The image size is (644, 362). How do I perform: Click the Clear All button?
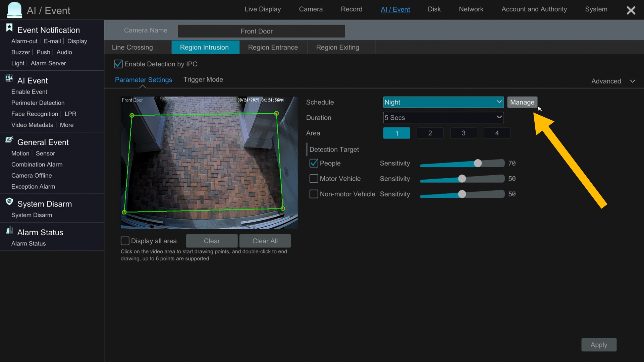click(265, 241)
